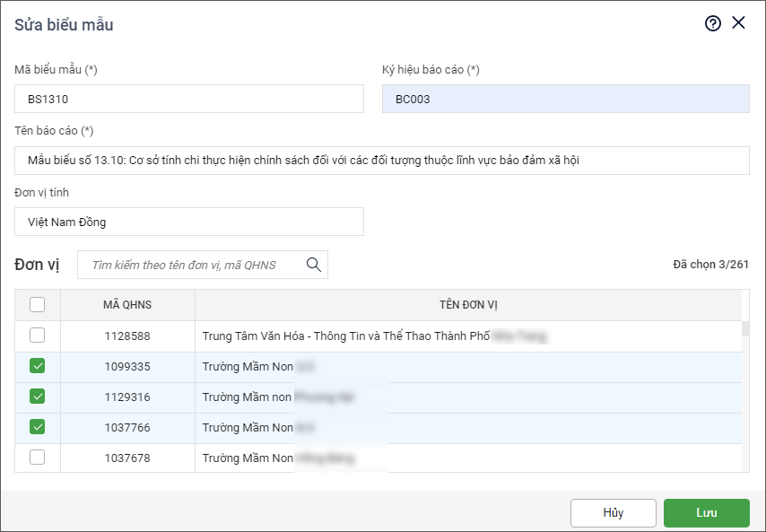The width and height of the screenshot is (766, 532).
Task: Uncheck the box for unit 1037766
Action: point(38,427)
